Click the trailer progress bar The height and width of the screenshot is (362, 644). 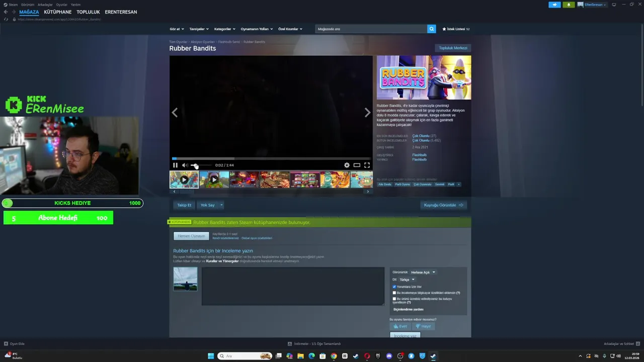pos(271,159)
